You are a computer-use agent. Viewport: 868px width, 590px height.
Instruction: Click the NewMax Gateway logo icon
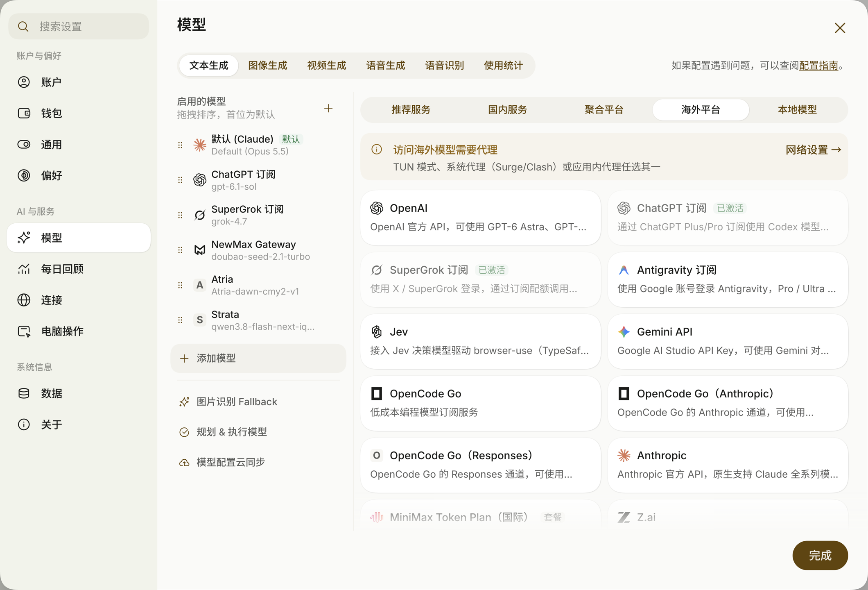[x=200, y=250]
